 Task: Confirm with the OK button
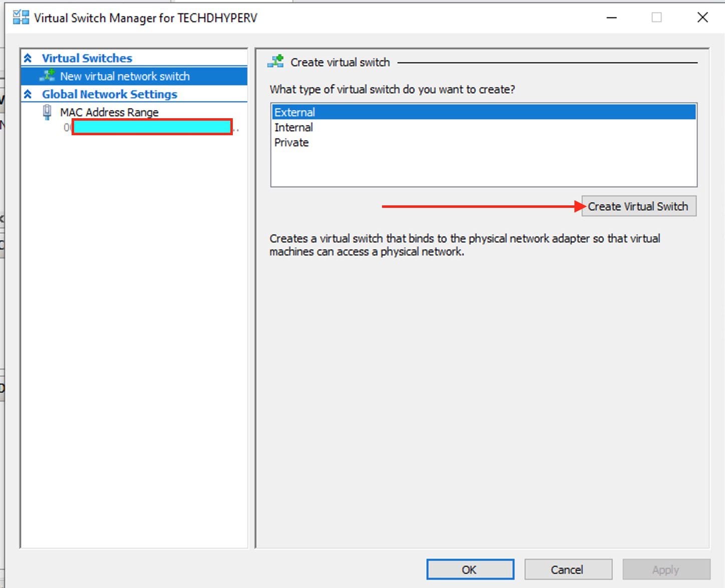tap(470, 569)
